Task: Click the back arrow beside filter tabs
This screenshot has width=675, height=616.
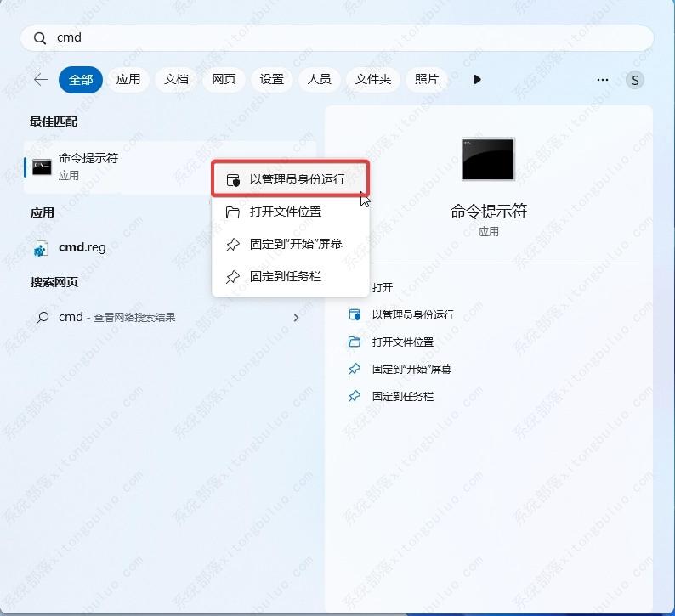Action: pos(40,80)
